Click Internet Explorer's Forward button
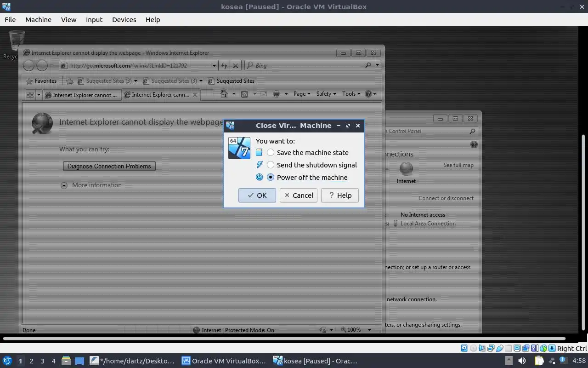588x368 pixels. point(42,65)
